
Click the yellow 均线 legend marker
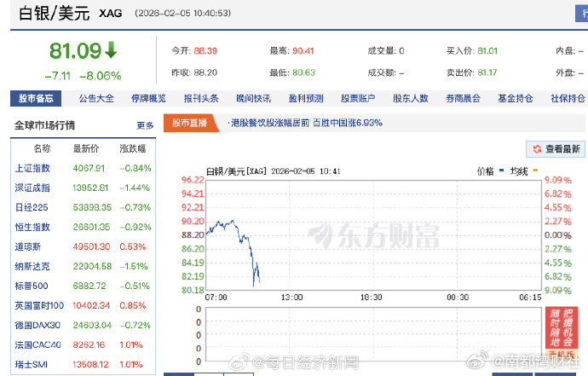point(535,171)
